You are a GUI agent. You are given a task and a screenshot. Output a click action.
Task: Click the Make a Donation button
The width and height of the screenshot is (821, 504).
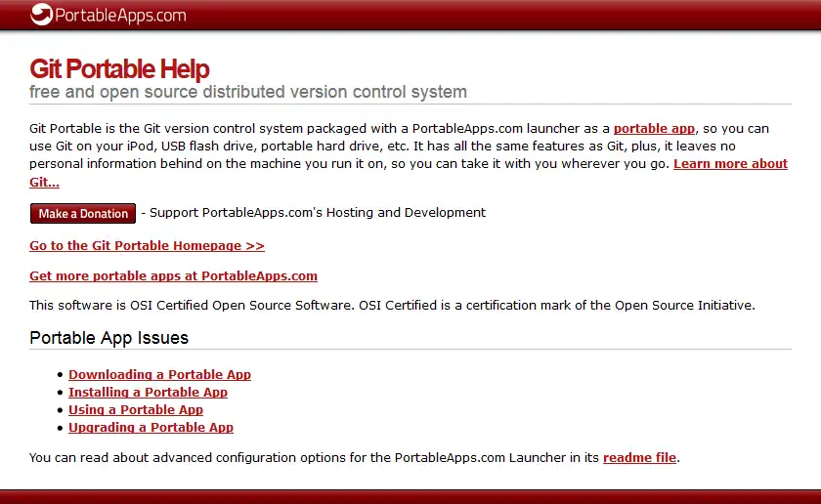coord(83,214)
